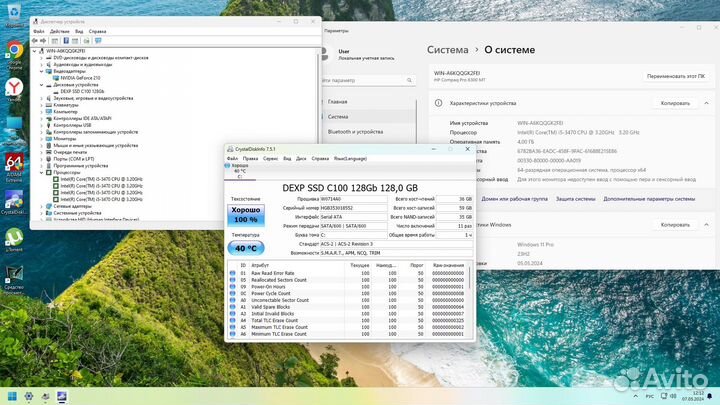
Task: Open Файл menu in CrystalDiskInfo
Action: [232, 158]
